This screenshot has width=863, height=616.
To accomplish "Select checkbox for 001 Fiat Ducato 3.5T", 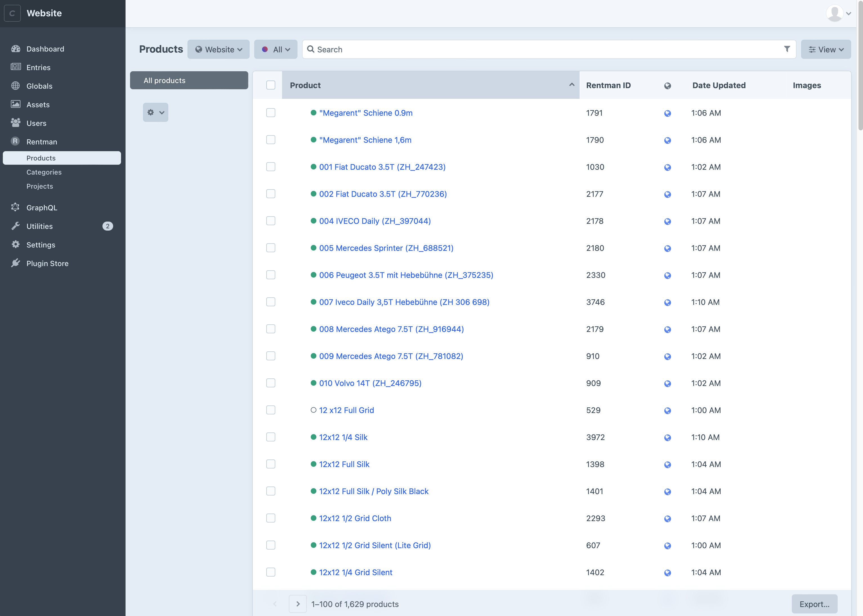I will pos(271,166).
